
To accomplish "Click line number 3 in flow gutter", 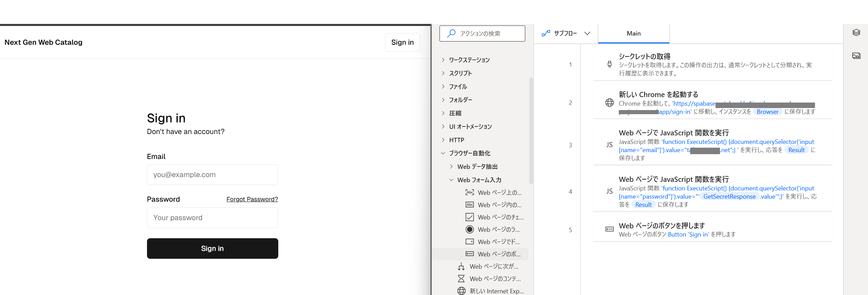I will tap(570, 145).
